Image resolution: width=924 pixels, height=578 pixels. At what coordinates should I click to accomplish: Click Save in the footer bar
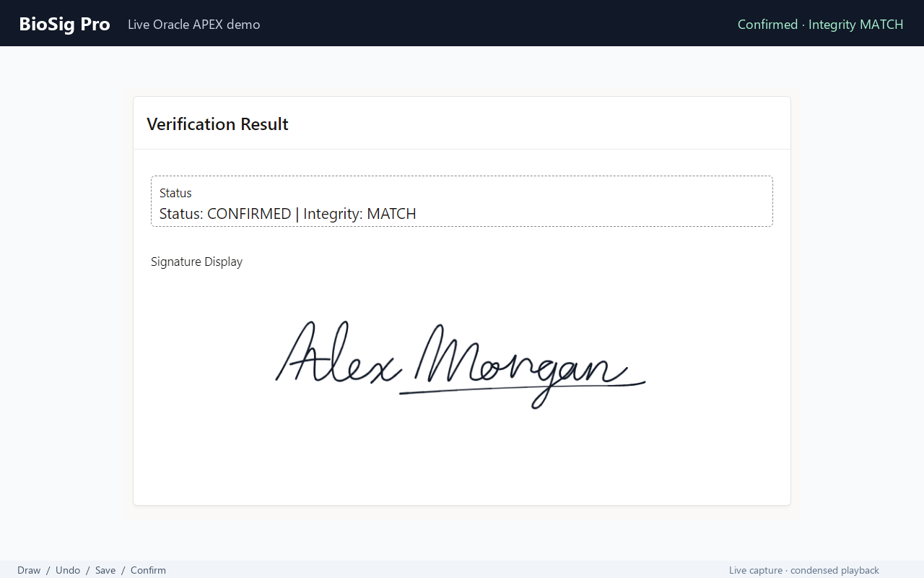click(105, 570)
